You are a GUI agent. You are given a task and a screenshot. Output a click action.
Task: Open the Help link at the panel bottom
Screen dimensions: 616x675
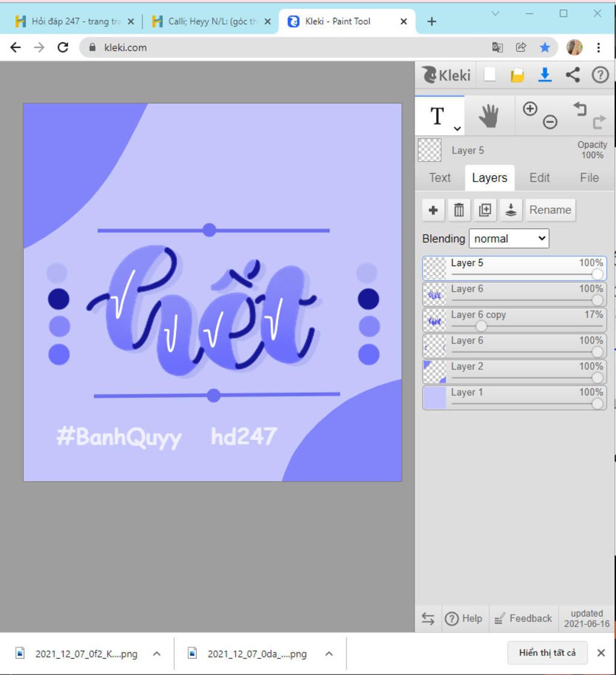click(463, 618)
